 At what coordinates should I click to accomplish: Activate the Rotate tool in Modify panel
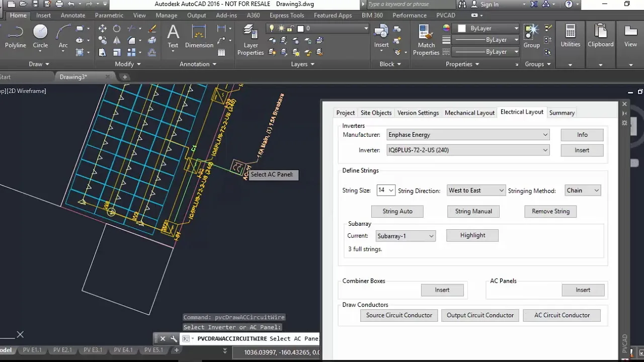tap(117, 29)
